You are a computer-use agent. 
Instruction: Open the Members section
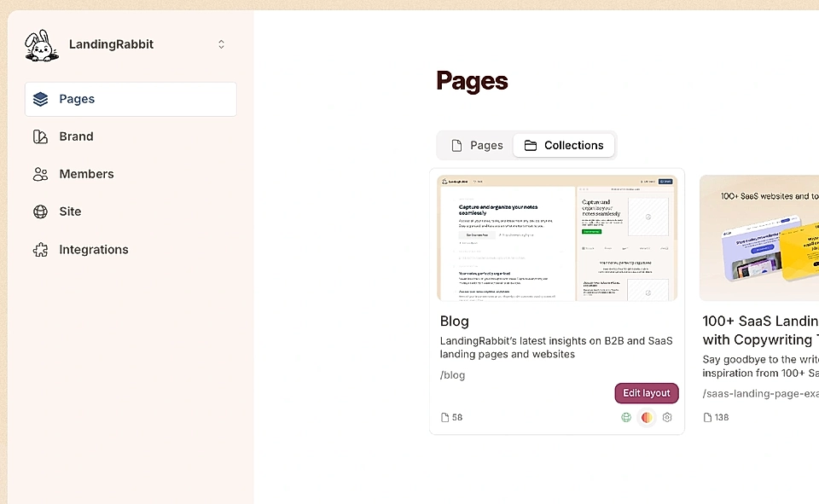tap(86, 174)
